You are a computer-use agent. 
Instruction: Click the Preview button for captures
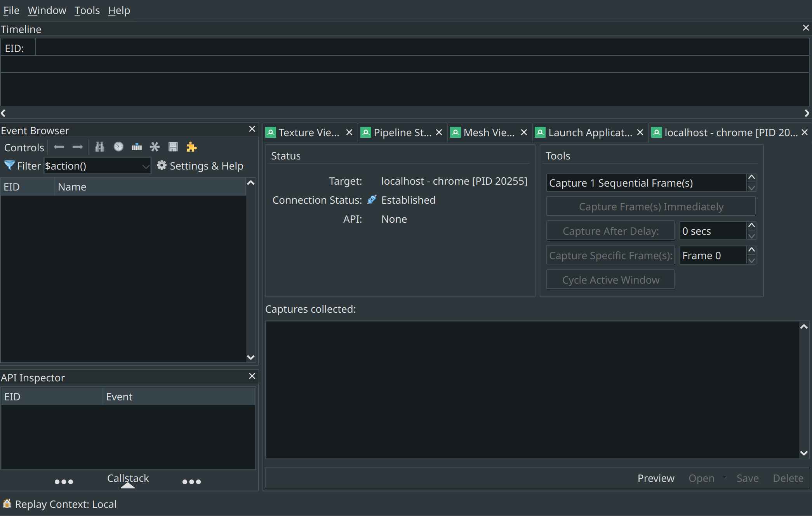(656, 478)
